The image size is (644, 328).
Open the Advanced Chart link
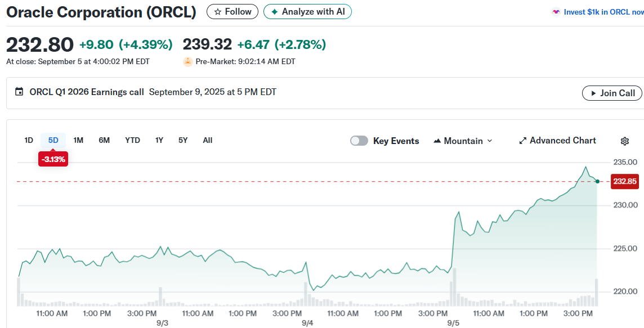[557, 141]
